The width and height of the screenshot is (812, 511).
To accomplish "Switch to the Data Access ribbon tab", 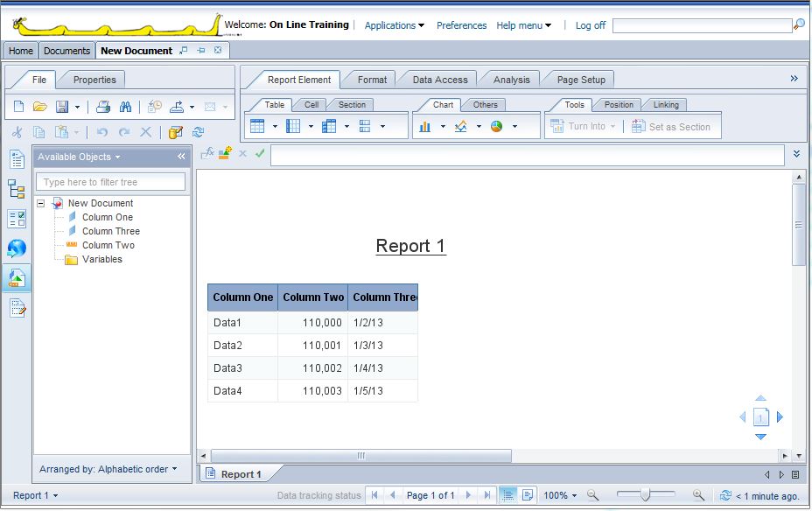I will (439, 80).
